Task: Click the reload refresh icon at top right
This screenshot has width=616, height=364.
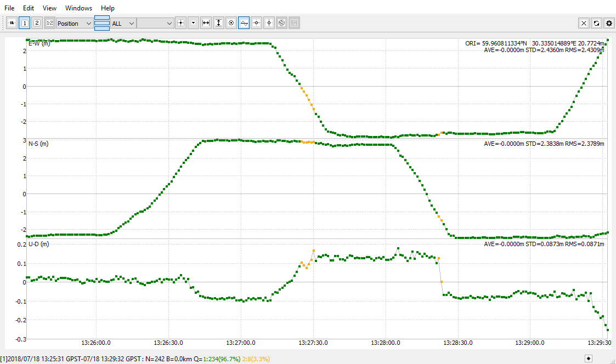Action: coord(596,23)
